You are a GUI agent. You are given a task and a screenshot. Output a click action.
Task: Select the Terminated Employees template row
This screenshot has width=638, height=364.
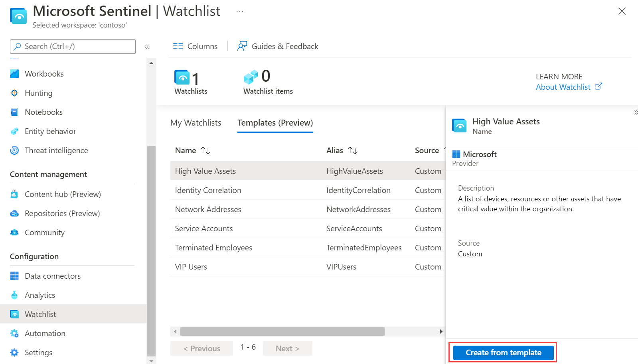coord(213,248)
